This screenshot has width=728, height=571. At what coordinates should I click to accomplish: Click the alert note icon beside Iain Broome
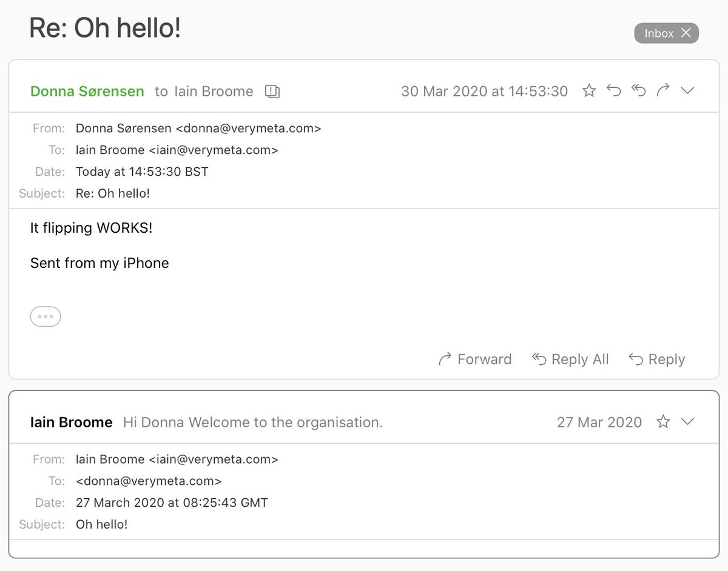pos(272,92)
